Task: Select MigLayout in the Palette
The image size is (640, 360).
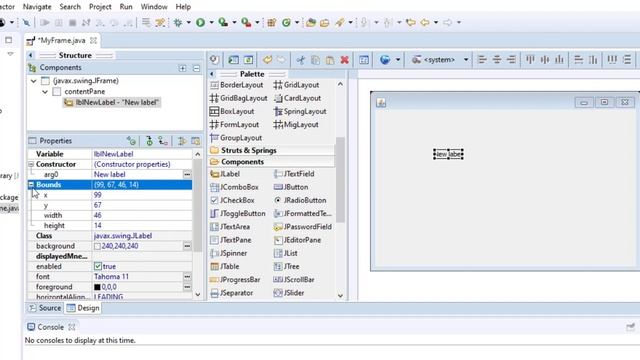Action: [x=296, y=124]
